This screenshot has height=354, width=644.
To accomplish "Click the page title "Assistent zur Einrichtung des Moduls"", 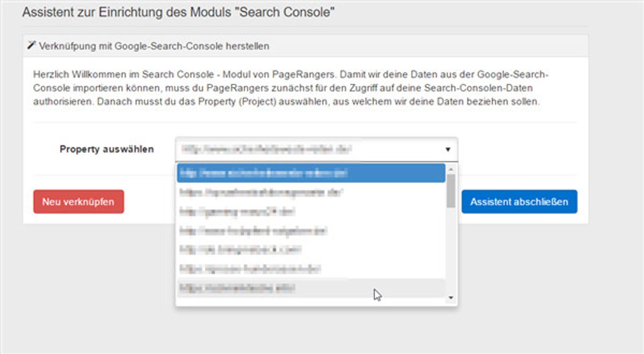I will [x=179, y=12].
